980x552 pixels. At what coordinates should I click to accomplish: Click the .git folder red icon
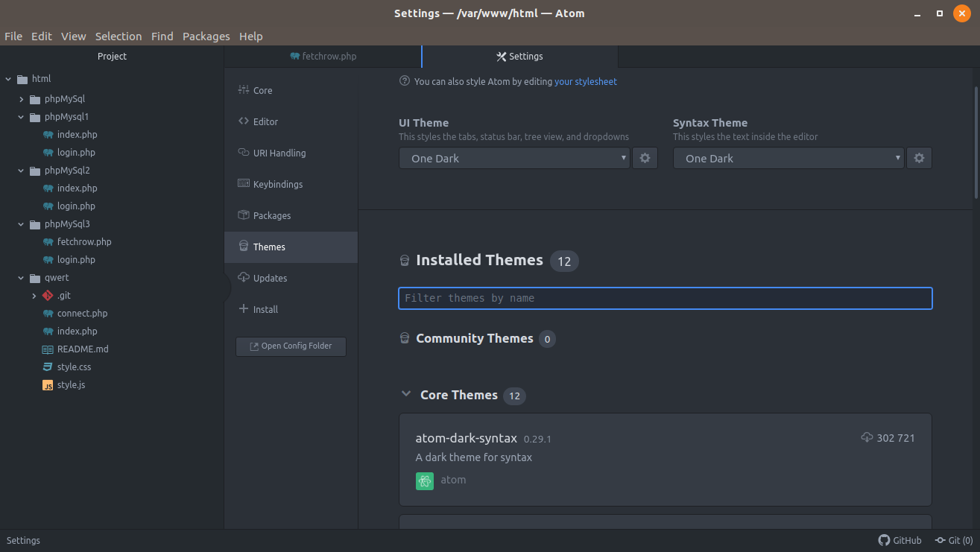point(48,296)
